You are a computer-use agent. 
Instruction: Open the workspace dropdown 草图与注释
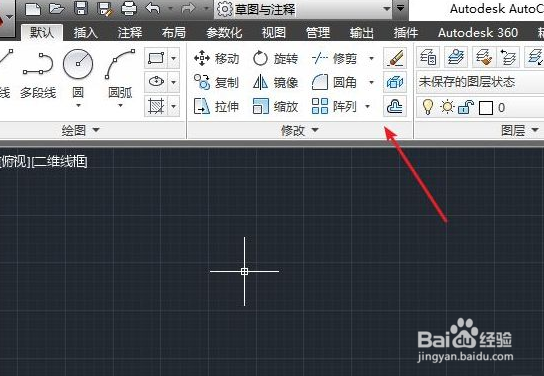coord(304,9)
